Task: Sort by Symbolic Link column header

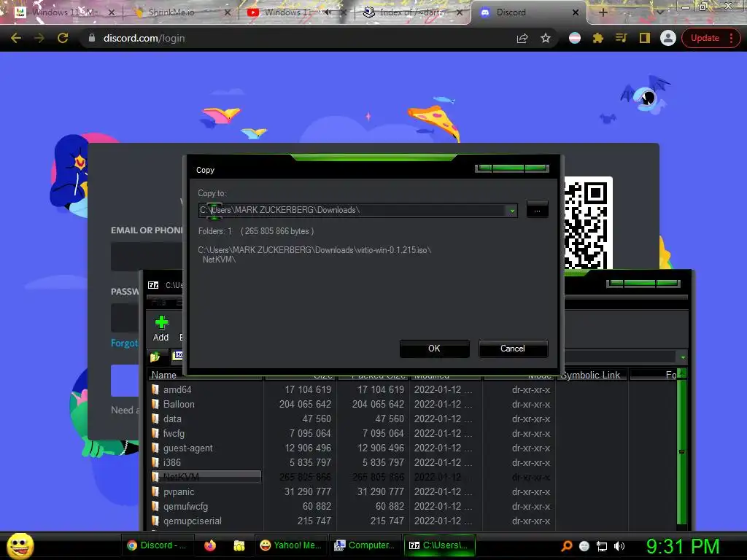Action: tap(591, 376)
